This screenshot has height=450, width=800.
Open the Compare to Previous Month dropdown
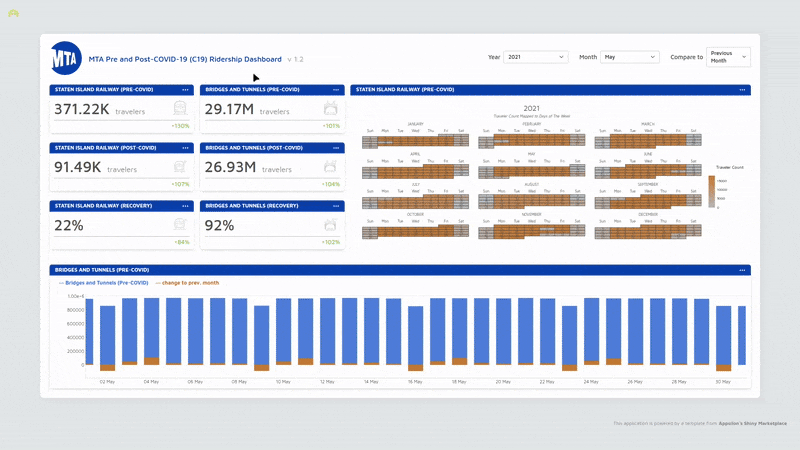tap(726, 57)
